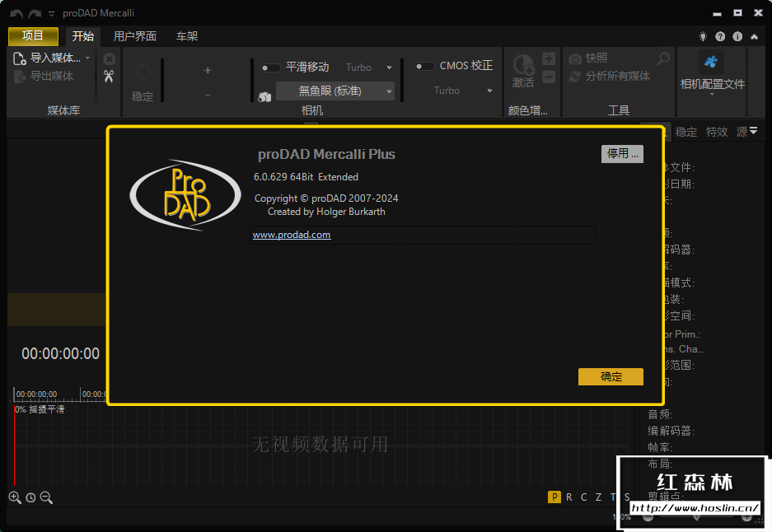
Task: Click the undo arrow in title bar
Action: (x=16, y=13)
